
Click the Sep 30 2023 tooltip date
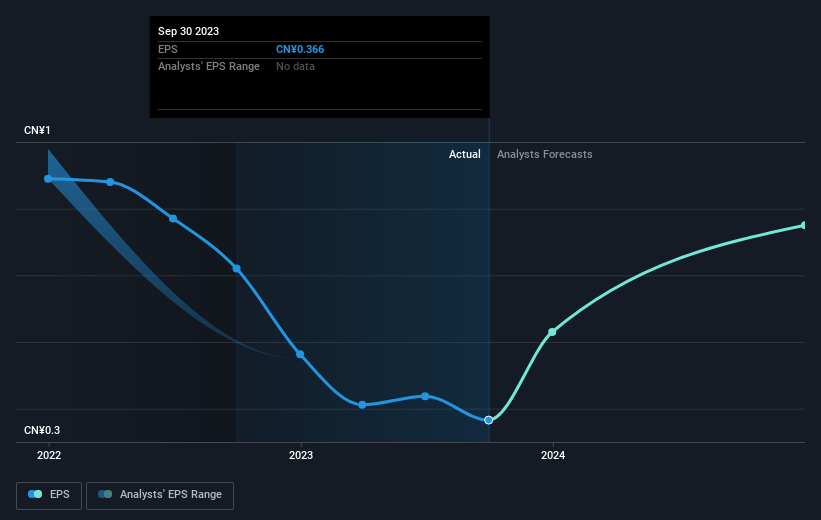[x=188, y=31]
